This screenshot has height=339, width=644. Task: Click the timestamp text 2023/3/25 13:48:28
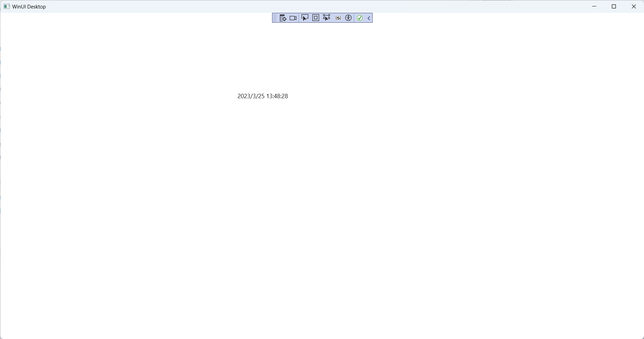point(263,96)
